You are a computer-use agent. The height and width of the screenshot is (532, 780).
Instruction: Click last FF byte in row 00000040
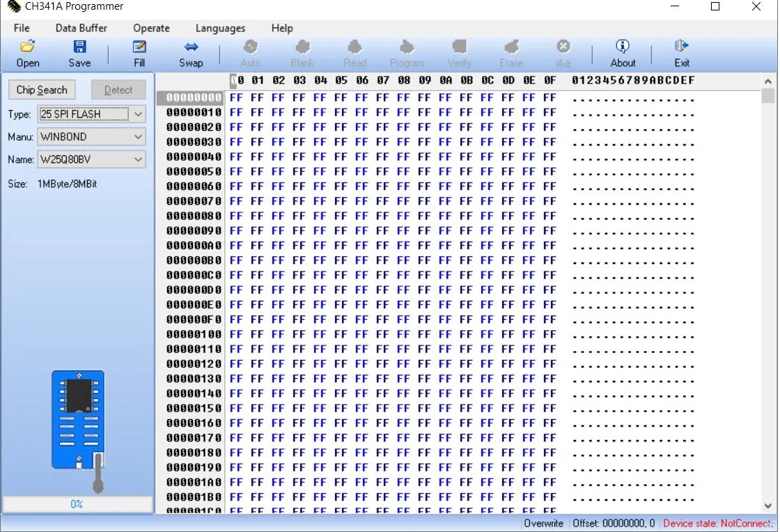point(549,157)
